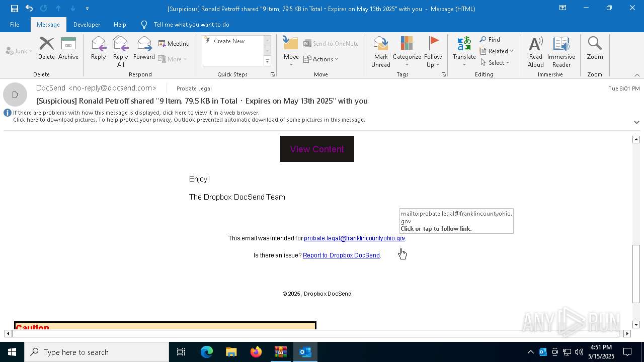Viewport: 644px width, 362px height.
Task: Click the View Content button
Action: coord(317,149)
